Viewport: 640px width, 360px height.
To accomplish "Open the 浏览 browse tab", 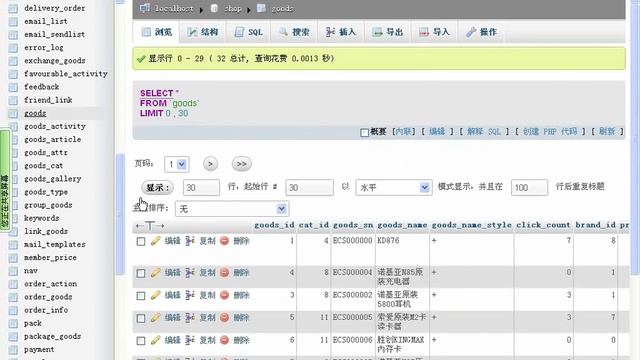I will click(x=157, y=32).
